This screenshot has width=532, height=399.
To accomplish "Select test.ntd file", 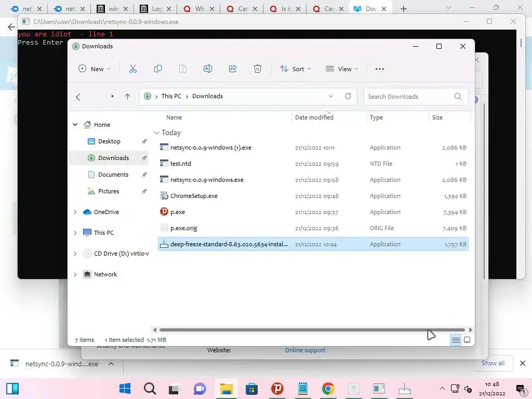I will tap(313, 164).
